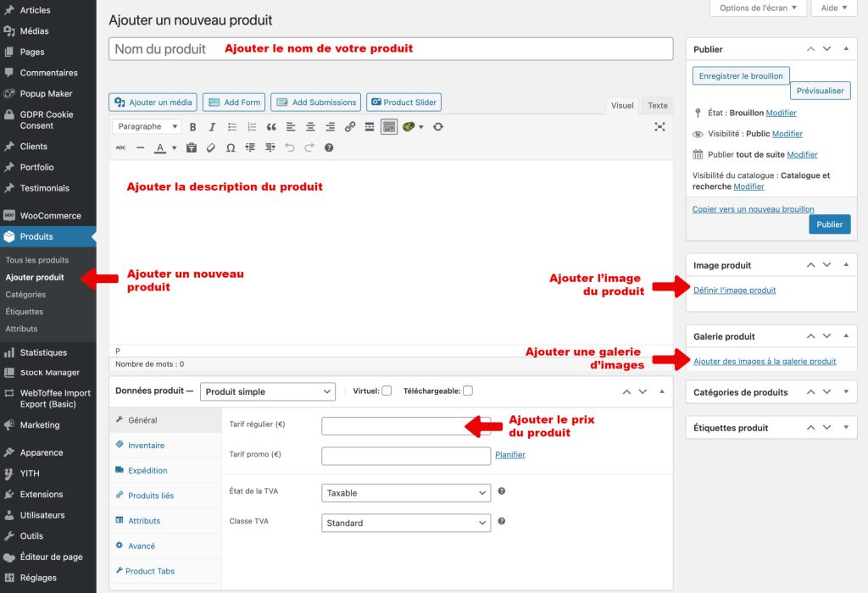Image resolution: width=868 pixels, height=593 pixels.
Task: Click Définir l'image produit link
Action: (x=735, y=290)
